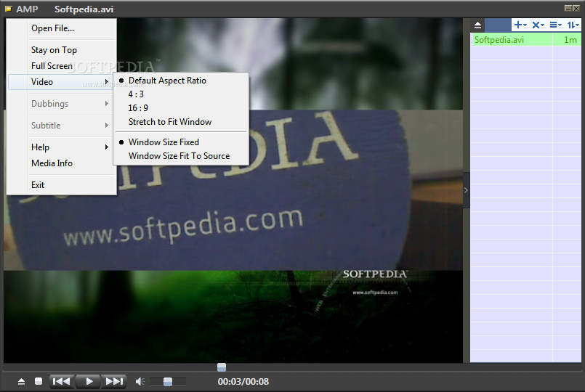Click the 00:03/00:08 time display
Screen dimensions: 585x392
click(x=243, y=382)
